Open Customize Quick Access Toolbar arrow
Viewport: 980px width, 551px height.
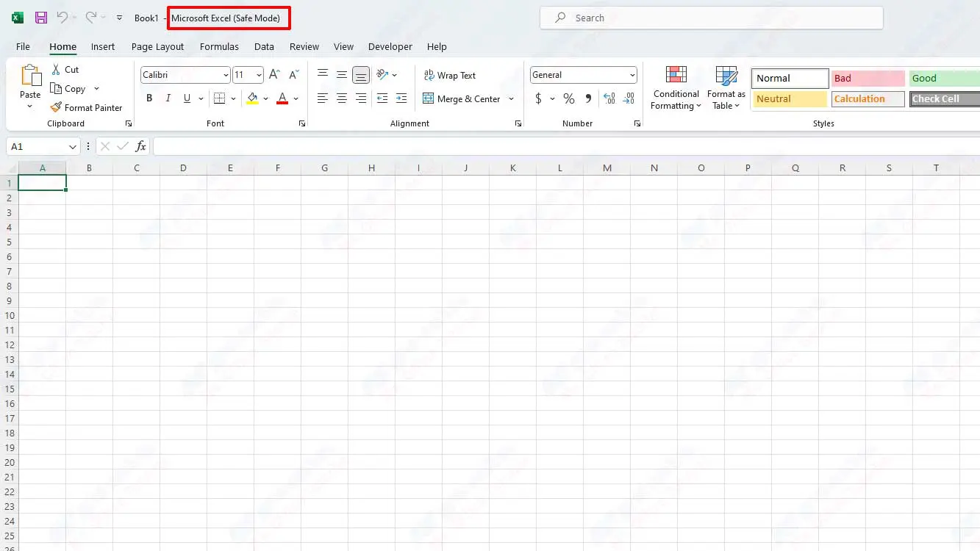[x=119, y=18]
